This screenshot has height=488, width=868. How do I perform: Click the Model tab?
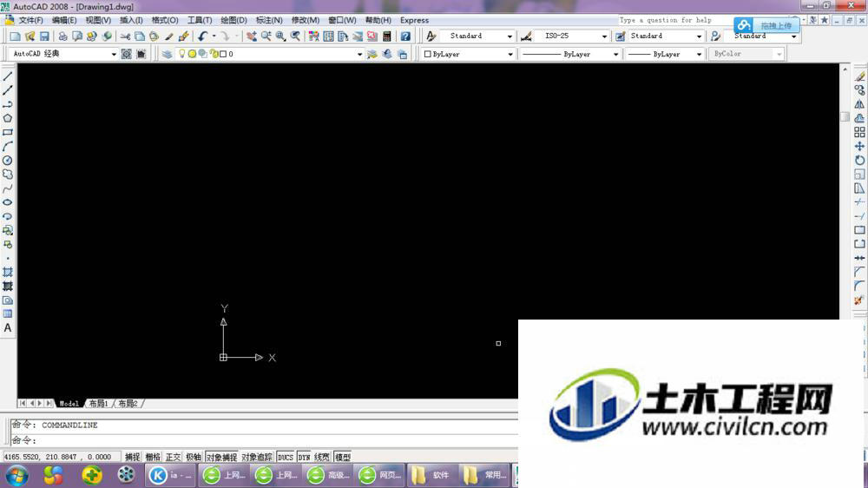point(69,404)
